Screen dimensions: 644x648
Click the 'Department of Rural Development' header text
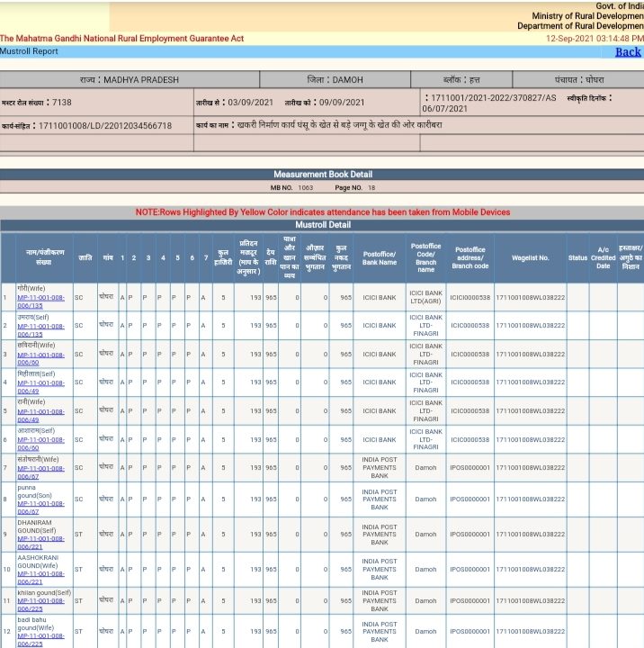pyautogui.click(x=580, y=26)
